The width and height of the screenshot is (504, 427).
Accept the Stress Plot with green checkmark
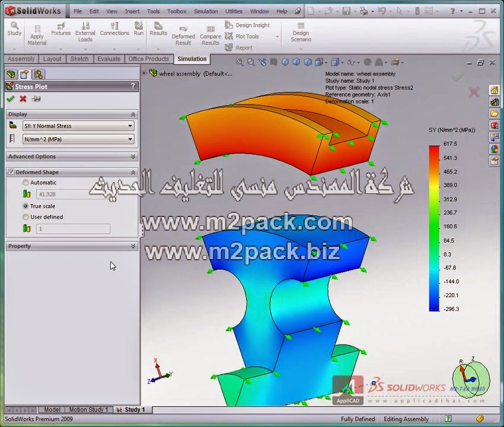tap(10, 98)
